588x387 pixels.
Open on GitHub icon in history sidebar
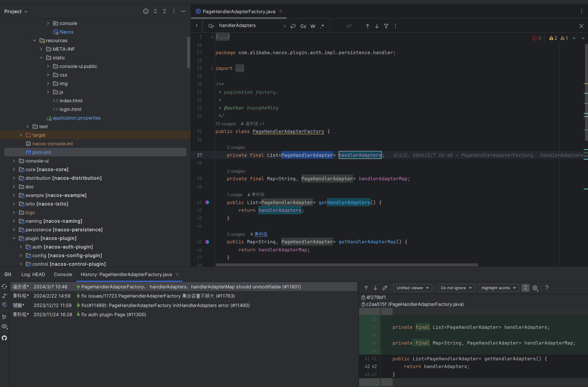[4, 338]
